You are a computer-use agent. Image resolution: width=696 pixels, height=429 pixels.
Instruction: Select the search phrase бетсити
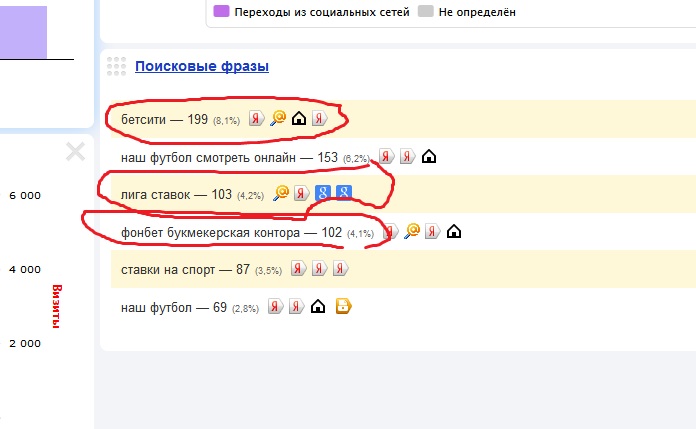[143, 119]
